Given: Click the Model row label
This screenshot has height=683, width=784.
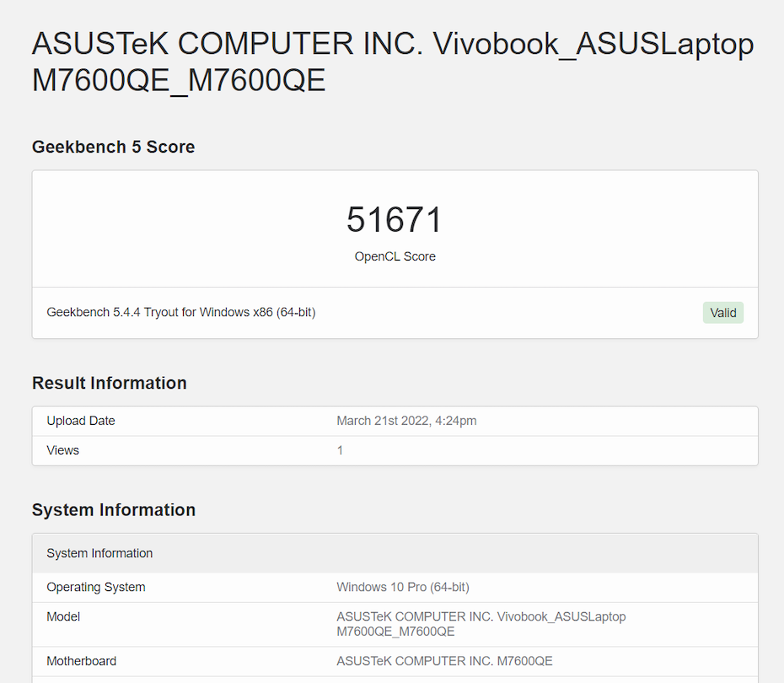Looking at the screenshot, I should (x=63, y=616).
